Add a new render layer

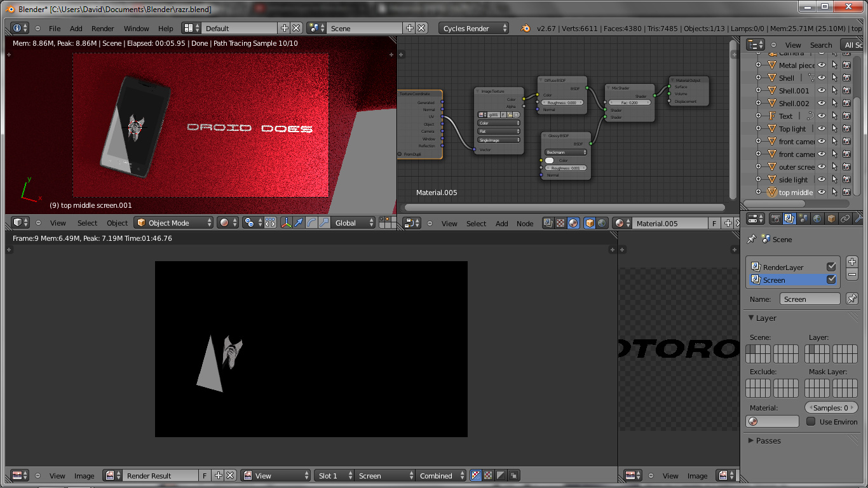[x=852, y=262]
